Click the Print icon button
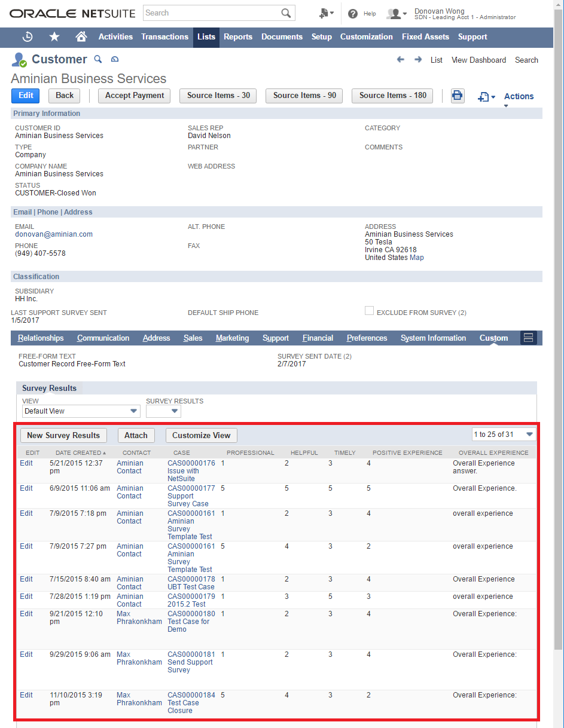564x728 pixels. pyautogui.click(x=458, y=96)
